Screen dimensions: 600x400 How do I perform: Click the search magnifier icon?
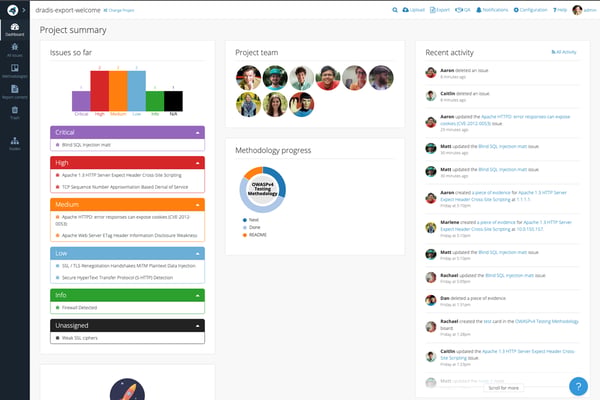395,10
